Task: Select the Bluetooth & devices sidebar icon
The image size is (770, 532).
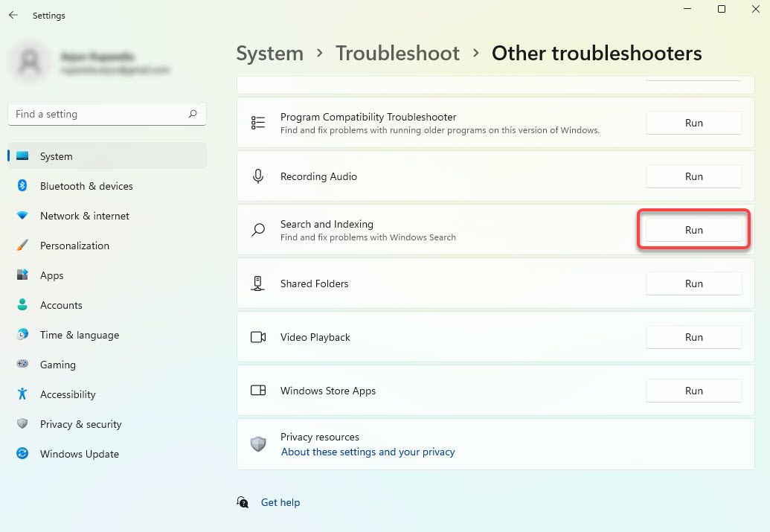Action: click(x=23, y=186)
